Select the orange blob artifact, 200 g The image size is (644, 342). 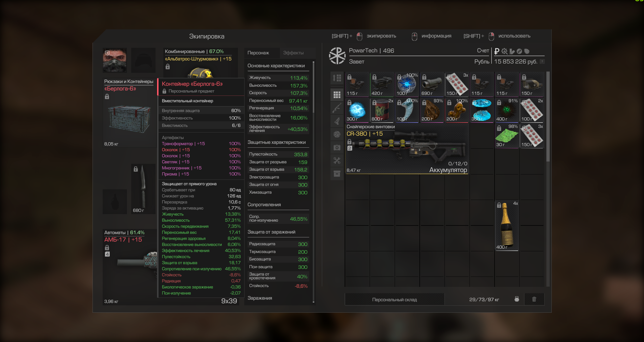click(x=457, y=110)
